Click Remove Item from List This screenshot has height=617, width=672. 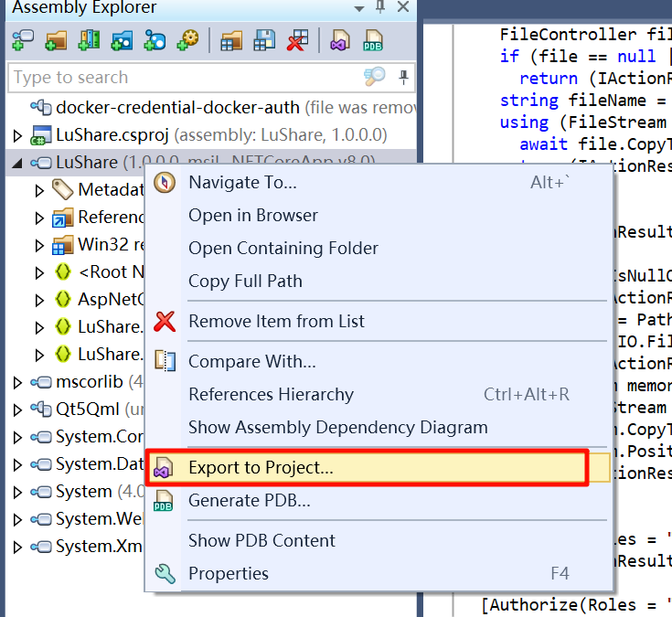click(276, 321)
